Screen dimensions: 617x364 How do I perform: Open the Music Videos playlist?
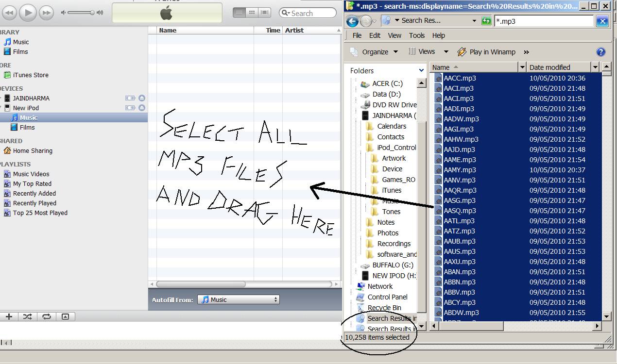(x=27, y=174)
